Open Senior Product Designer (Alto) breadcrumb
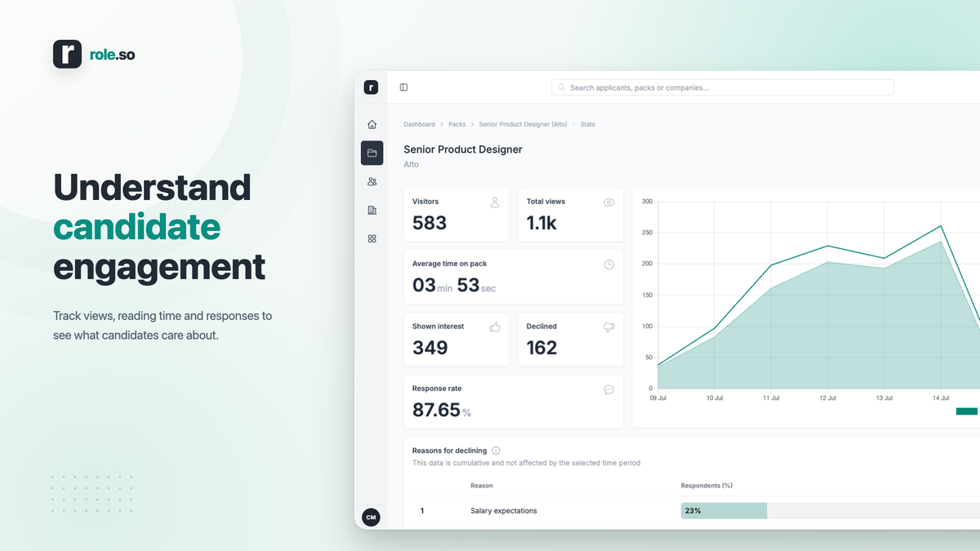 click(523, 125)
